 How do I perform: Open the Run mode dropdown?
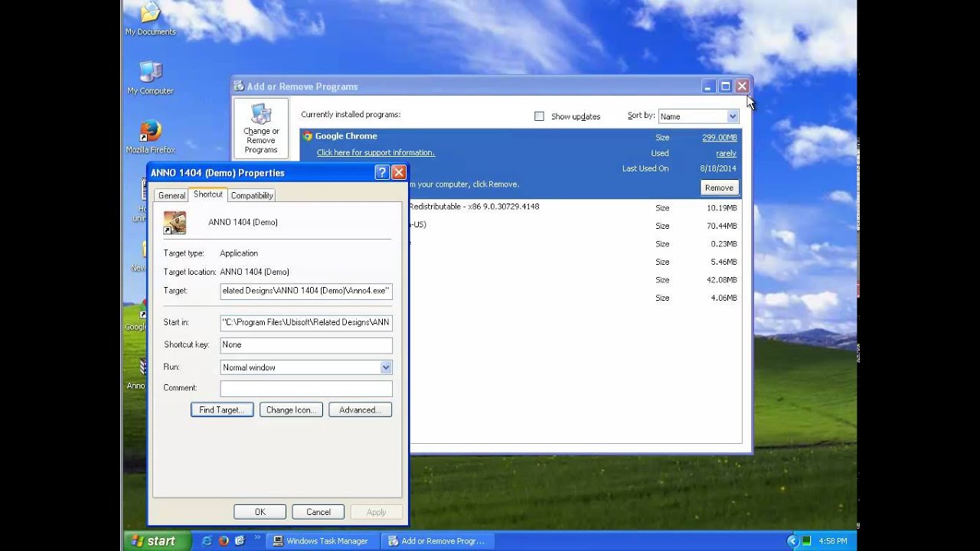click(384, 367)
